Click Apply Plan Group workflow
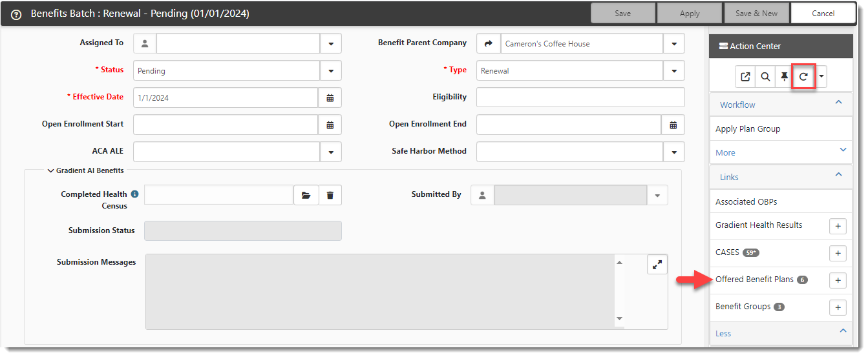This screenshot has height=357, width=868. click(748, 128)
